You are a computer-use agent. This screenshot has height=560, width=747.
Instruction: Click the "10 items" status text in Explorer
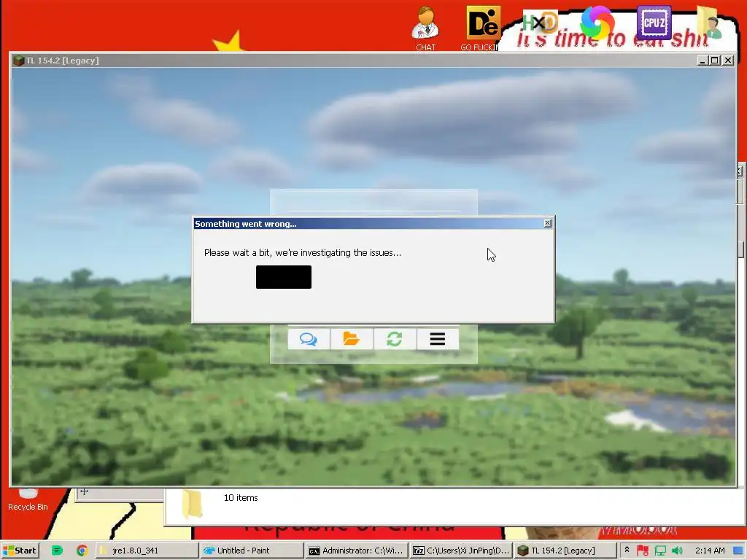point(241,497)
